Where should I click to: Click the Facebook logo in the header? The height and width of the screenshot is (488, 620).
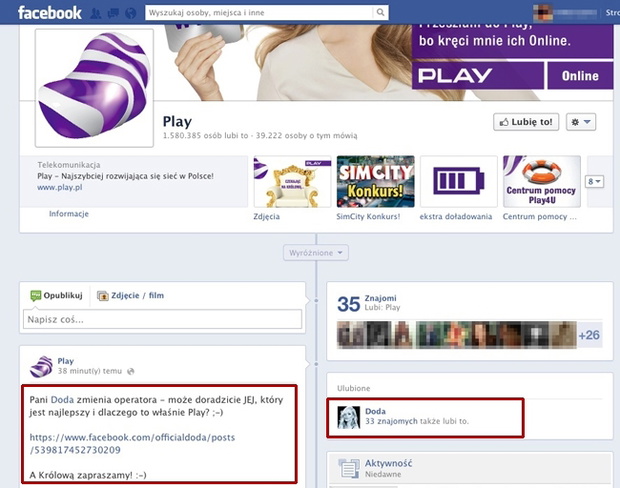[49, 13]
